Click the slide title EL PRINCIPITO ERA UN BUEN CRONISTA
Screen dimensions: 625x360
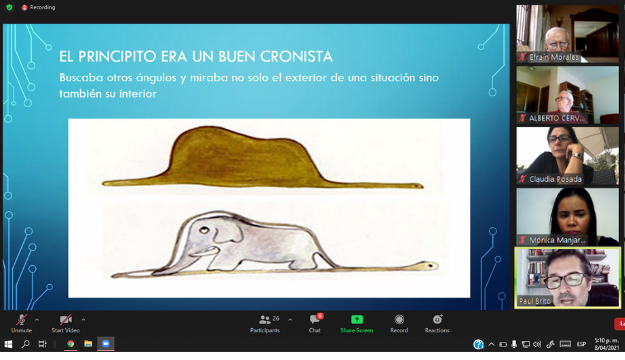196,57
